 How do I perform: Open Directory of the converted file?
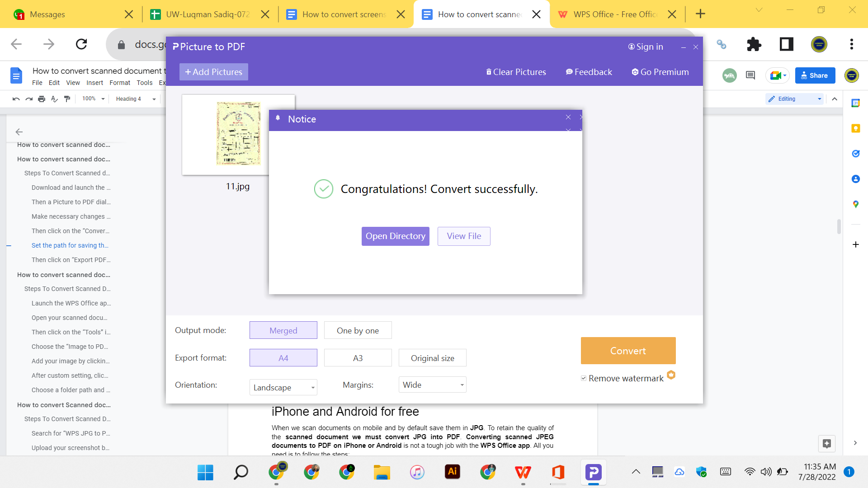395,236
